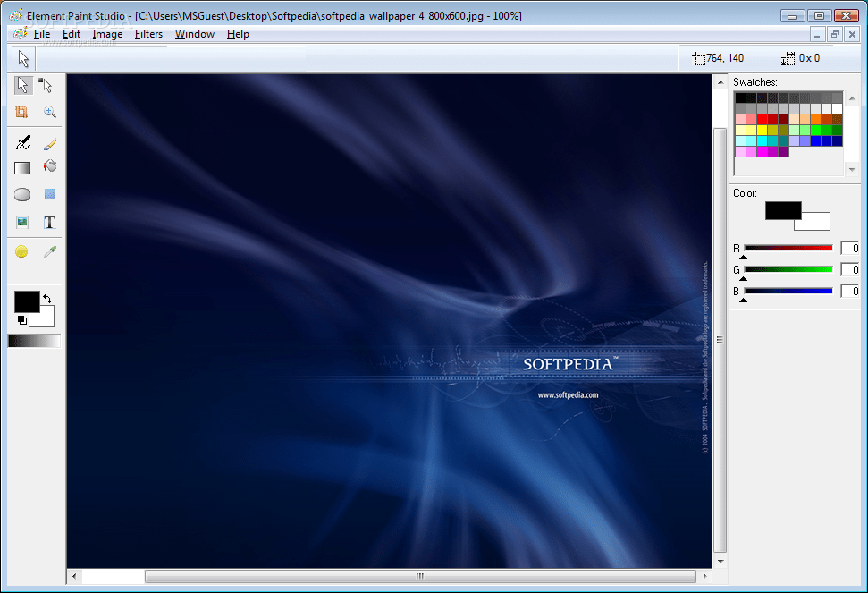Open the Edit menu

coord(72,34)
